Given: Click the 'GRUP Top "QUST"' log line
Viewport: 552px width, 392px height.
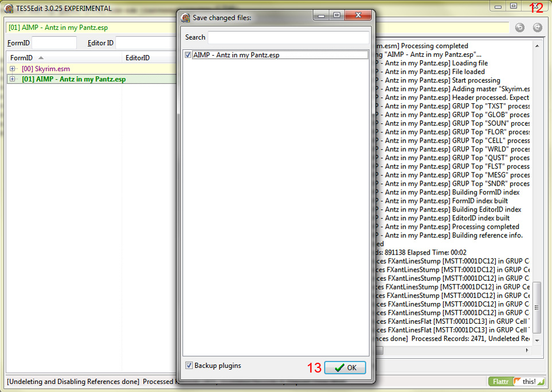Looking at the screenshot, I should click(453, 158).
